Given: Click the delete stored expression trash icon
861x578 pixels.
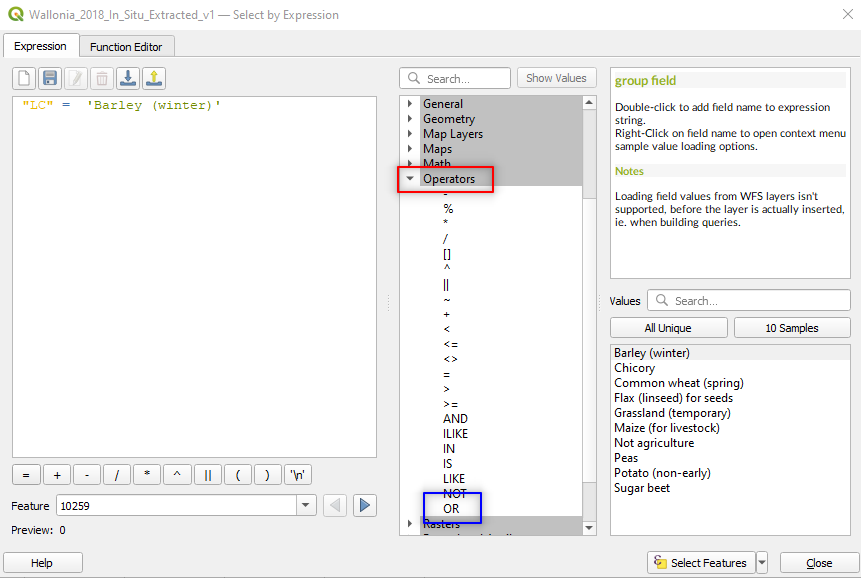Looking at the screenshot, I should [x=102, y=78].
